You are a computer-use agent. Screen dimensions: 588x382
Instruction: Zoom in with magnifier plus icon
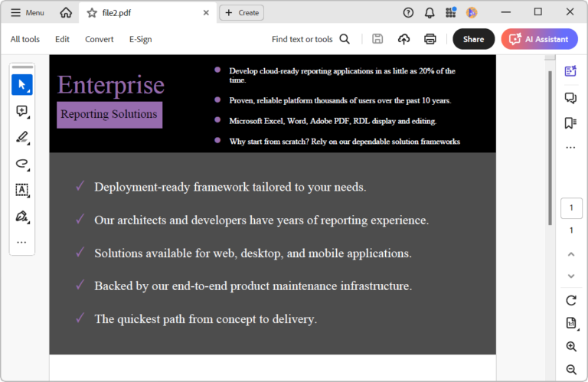[570, 346]
